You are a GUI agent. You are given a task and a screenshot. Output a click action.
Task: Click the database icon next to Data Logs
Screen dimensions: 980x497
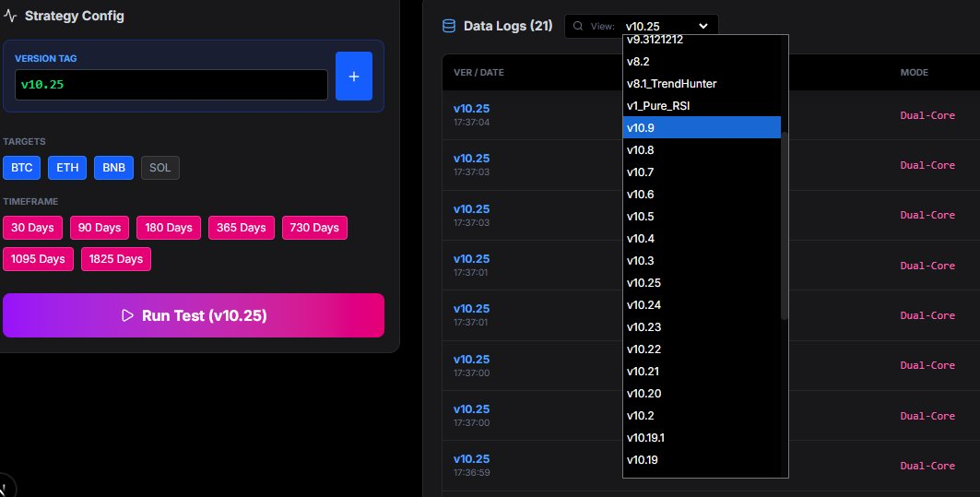[x=449, y=26]
